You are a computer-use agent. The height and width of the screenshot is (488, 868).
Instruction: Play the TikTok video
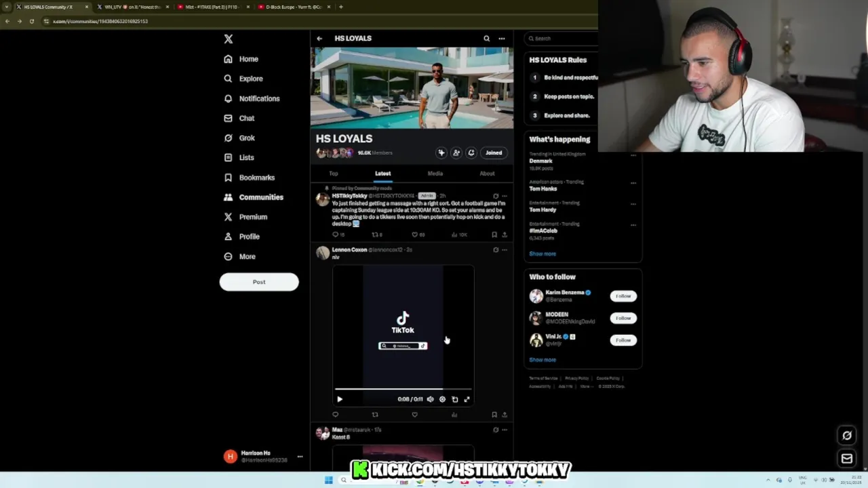click(x=340, y=399)
